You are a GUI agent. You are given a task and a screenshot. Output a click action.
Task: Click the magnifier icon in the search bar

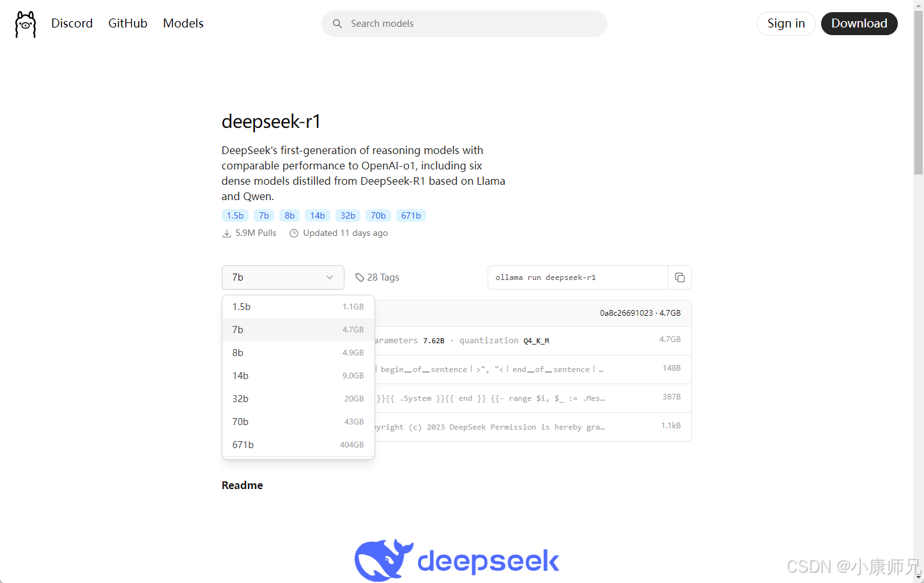coord(337,23)
